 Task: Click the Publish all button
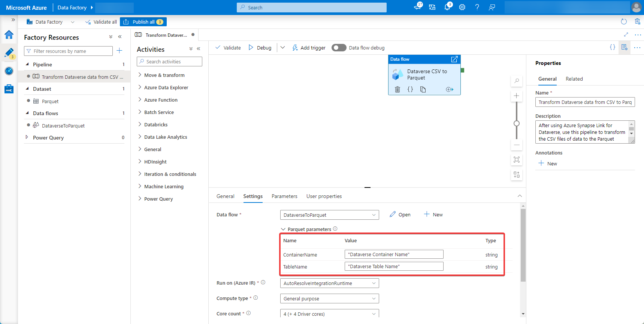[x=143, y=22]
